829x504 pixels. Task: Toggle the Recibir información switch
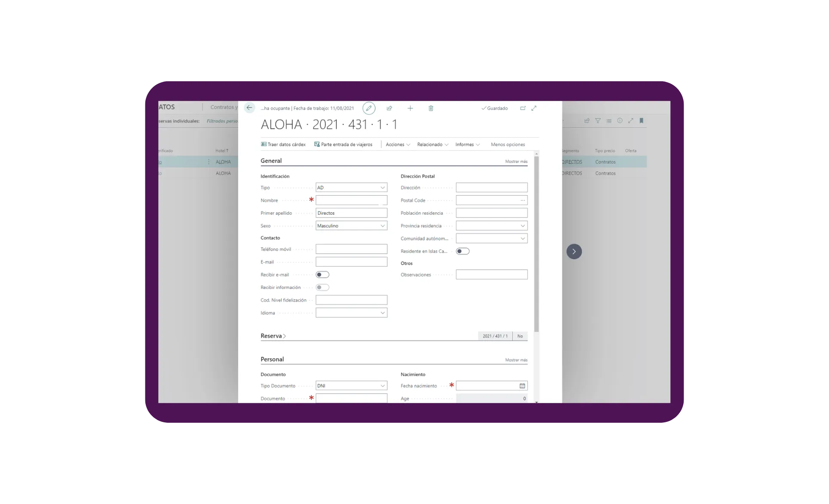coord(322,287)
